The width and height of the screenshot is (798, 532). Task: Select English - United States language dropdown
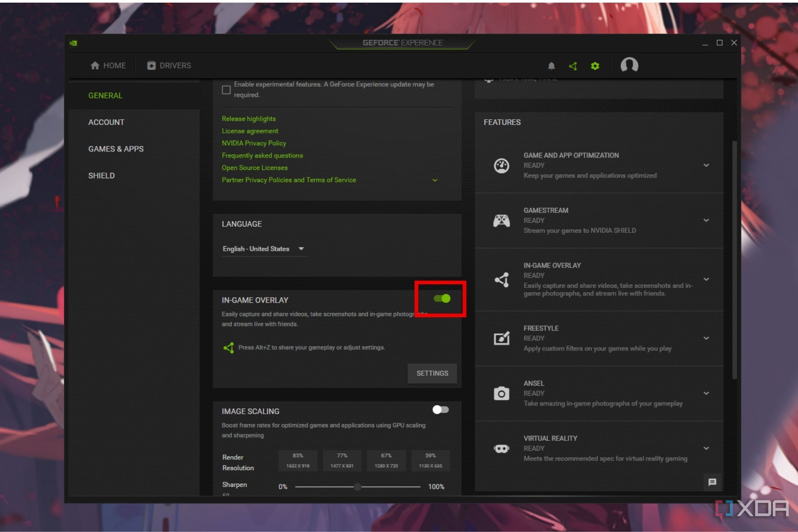[x=263, y=248]
